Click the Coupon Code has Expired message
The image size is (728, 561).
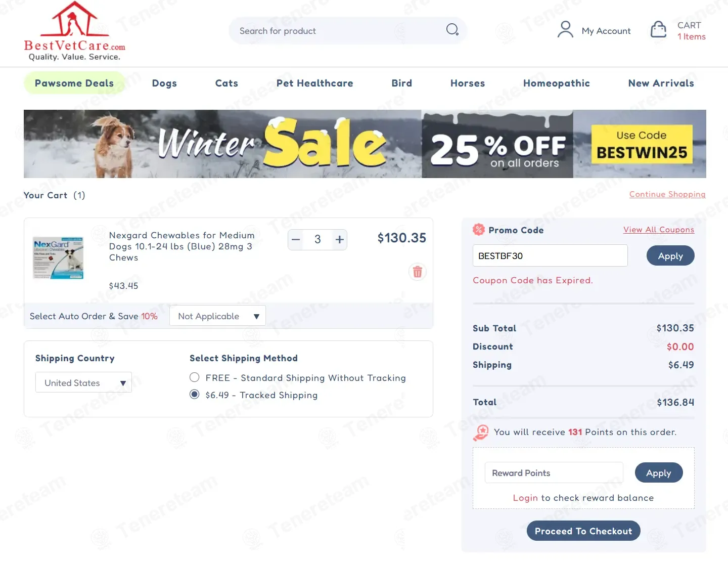[533, 280]
